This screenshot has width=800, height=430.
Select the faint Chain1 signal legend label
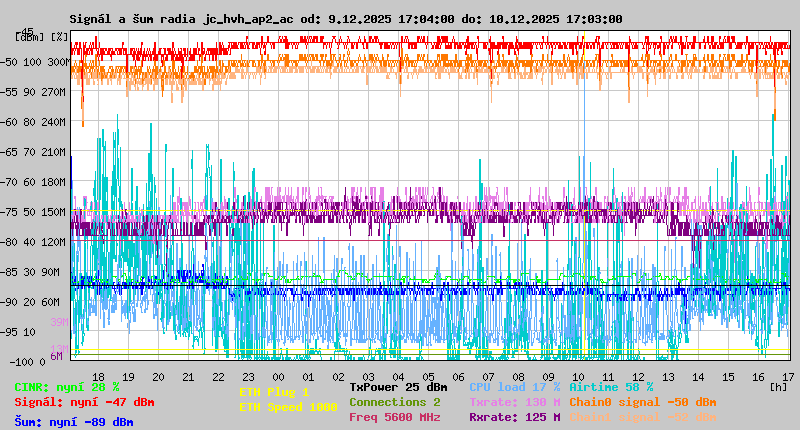coord(642,417)
